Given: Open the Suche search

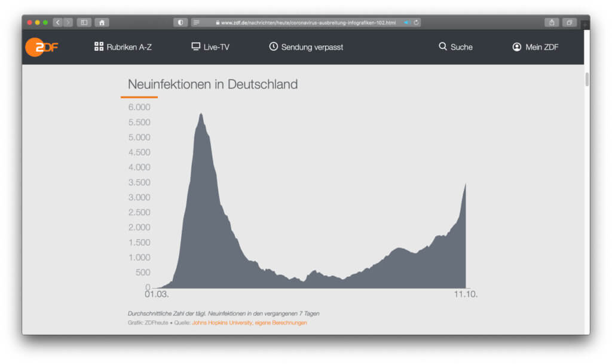Looking at the screenshot, I should click(x=455, y=47).
